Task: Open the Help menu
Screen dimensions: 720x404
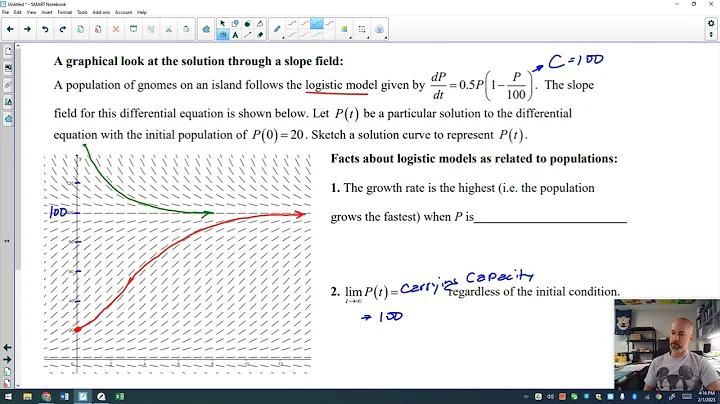Action: 142,12
